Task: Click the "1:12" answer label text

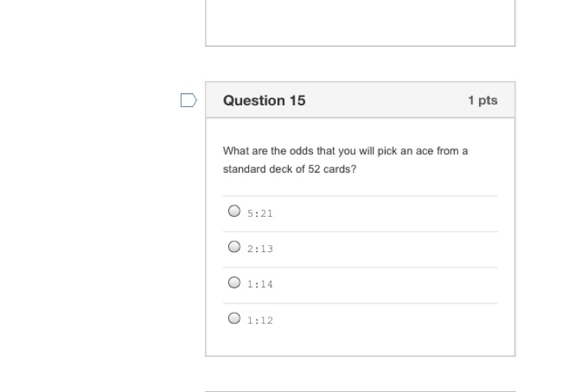Action: (260, 321)
